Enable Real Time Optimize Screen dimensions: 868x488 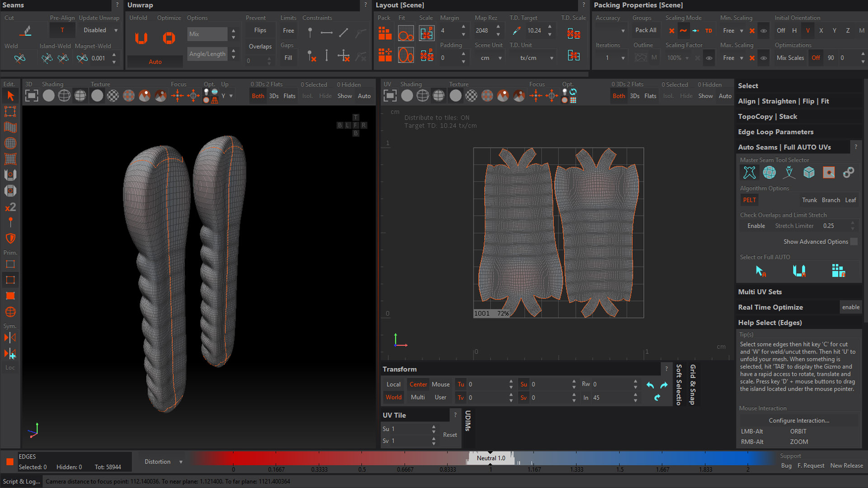tap(850, 307)
